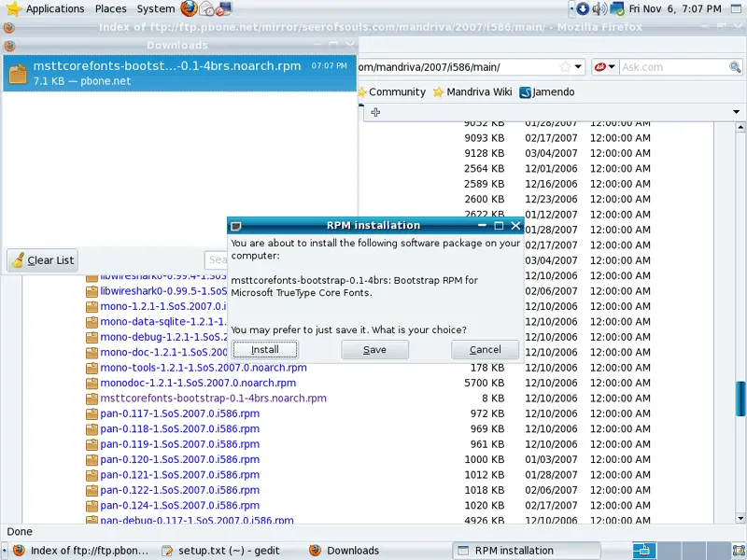Click the star icon beside Mandriva Wiki
The image size is (747, 560).
(x=438, y=91)
